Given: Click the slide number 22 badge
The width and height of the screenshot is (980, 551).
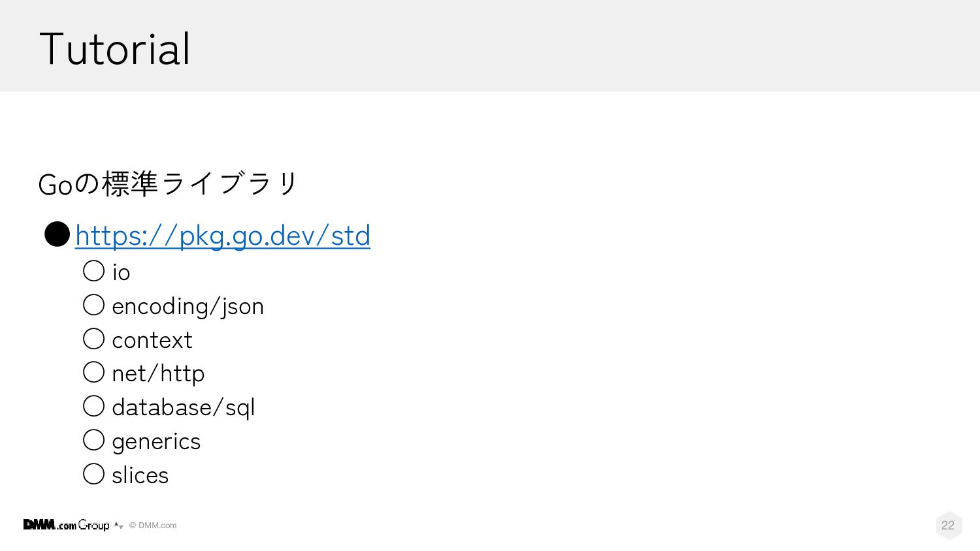Looking at the screenshot, I should pyautogui.click(x=948, y=526).
